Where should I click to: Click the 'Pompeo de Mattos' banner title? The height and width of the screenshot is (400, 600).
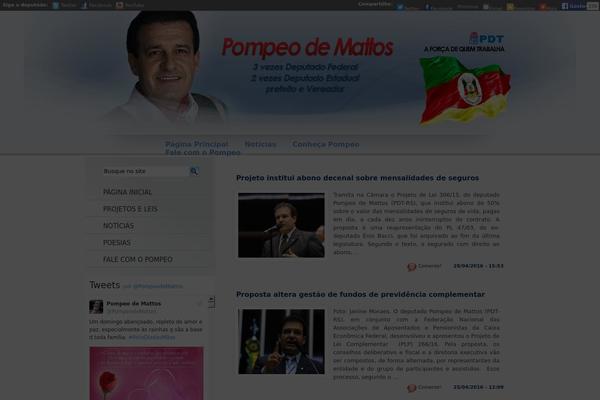pos(307,47)
